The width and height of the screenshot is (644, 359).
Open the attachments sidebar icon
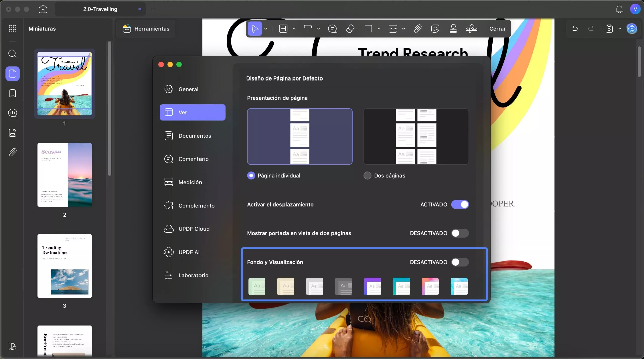click(12, 152)
